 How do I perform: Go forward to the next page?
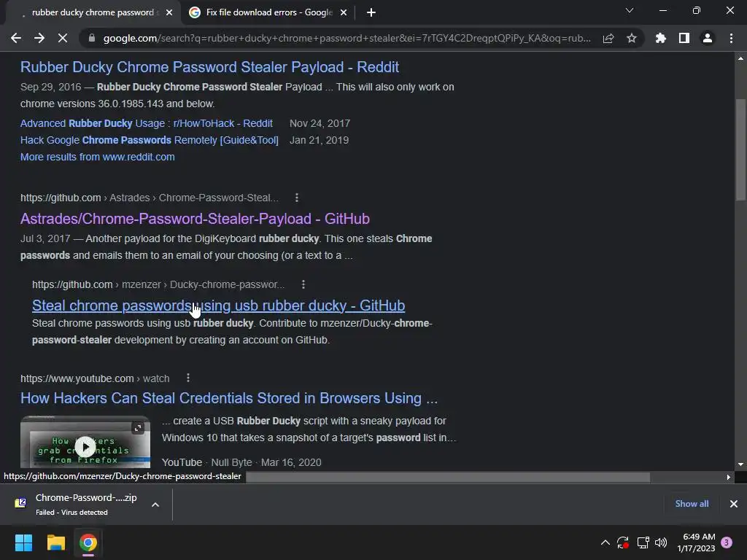39,38
